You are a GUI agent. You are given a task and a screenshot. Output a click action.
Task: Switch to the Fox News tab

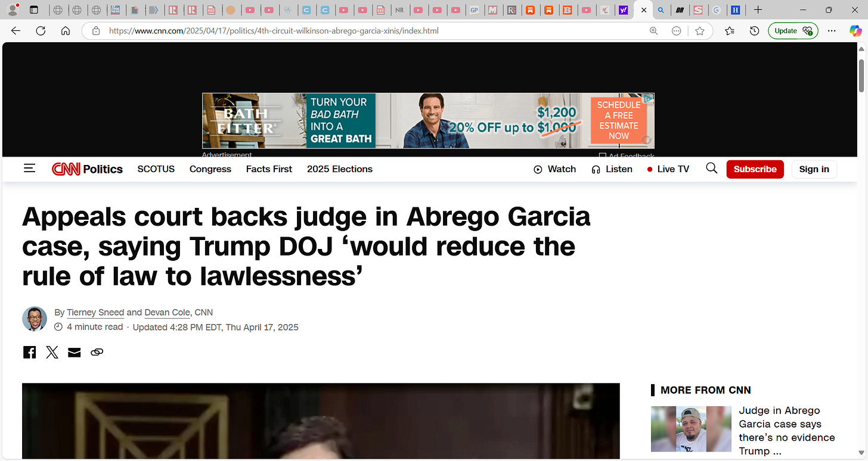click(x=116, y=10)
